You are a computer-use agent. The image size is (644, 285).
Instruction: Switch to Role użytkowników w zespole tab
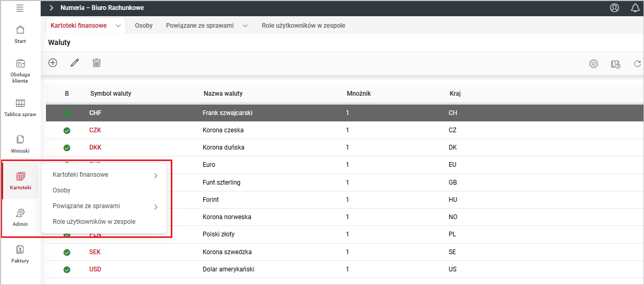303,26
